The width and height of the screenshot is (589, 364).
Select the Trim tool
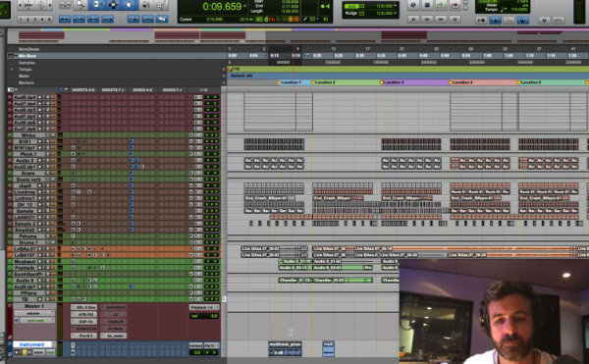(x=96, y=5)
